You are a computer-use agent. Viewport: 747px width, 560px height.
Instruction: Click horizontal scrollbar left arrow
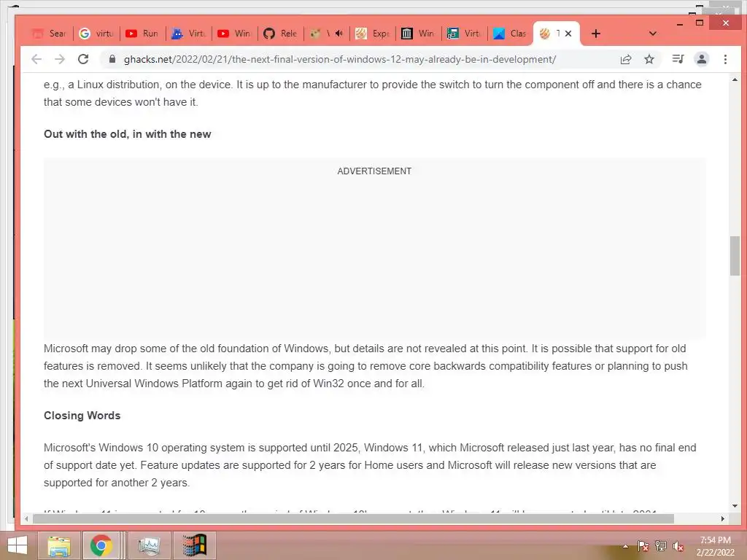[x=26, y=518]
